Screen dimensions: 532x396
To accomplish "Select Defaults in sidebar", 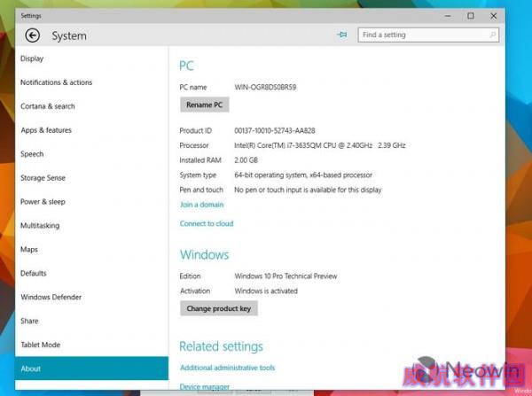I will (x=34, y=273).
